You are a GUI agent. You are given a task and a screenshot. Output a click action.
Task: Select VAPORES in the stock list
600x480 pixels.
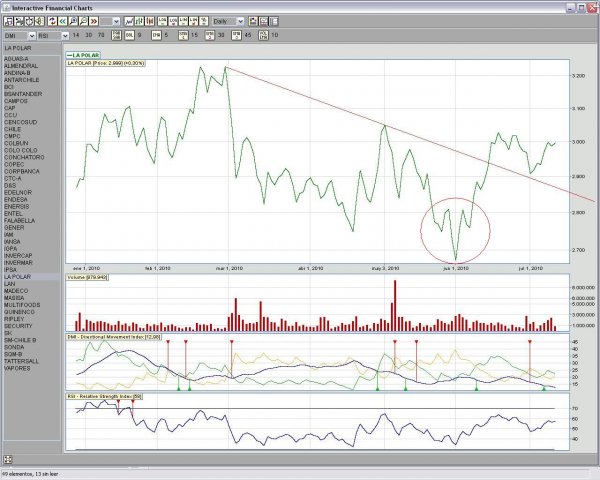tap(17, 368)
